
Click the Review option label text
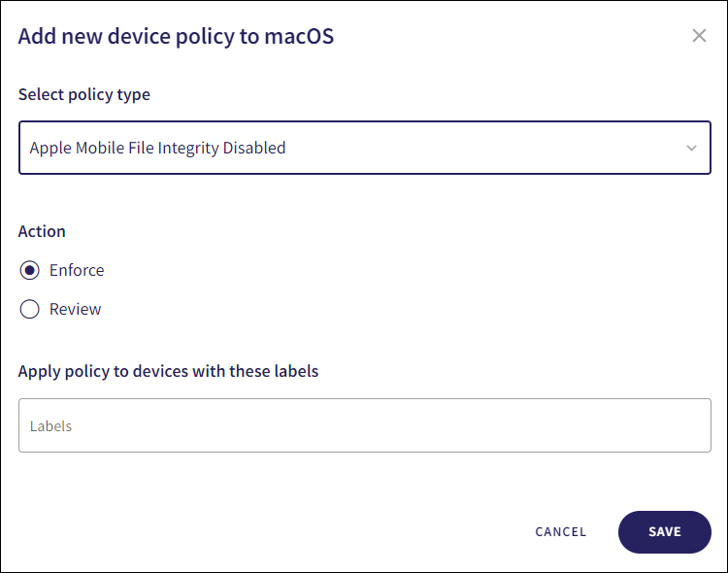point(76,309)
